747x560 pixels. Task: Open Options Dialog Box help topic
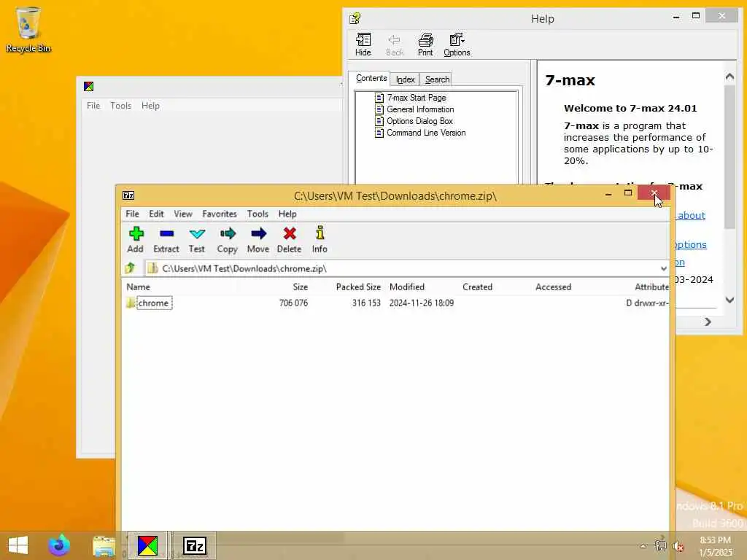coord(419,121)
